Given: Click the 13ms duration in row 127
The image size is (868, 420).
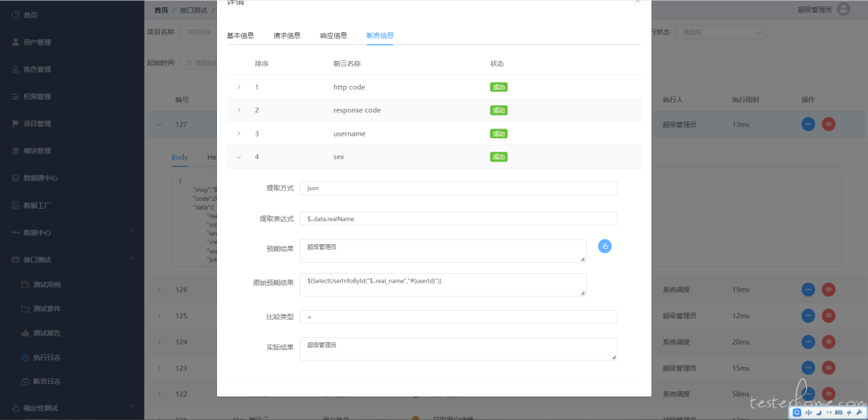Looking at the screenshot, I should [741, 124].
